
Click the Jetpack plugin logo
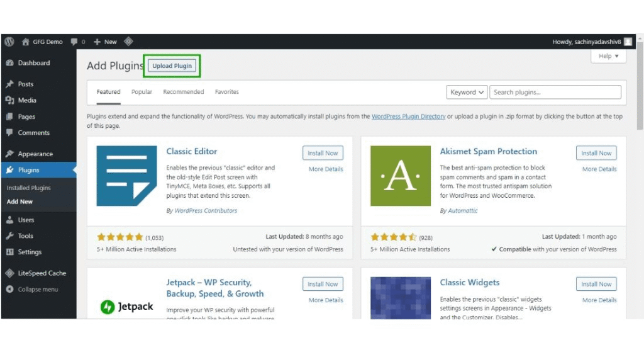click(x=126, y=307)
